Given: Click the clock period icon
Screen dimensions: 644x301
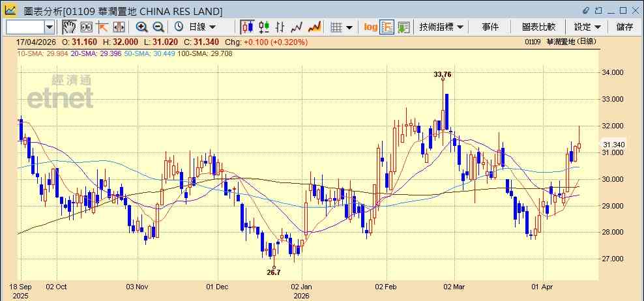Looking at the screenshot, I should pyautogui.click(x=179, y=27).
